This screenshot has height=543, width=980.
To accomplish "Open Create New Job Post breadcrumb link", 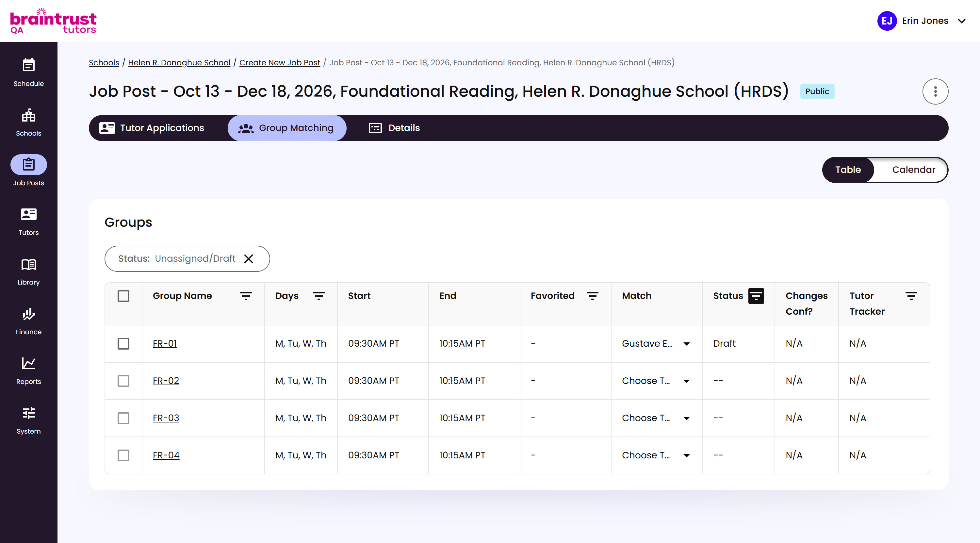I will (280, 62).
